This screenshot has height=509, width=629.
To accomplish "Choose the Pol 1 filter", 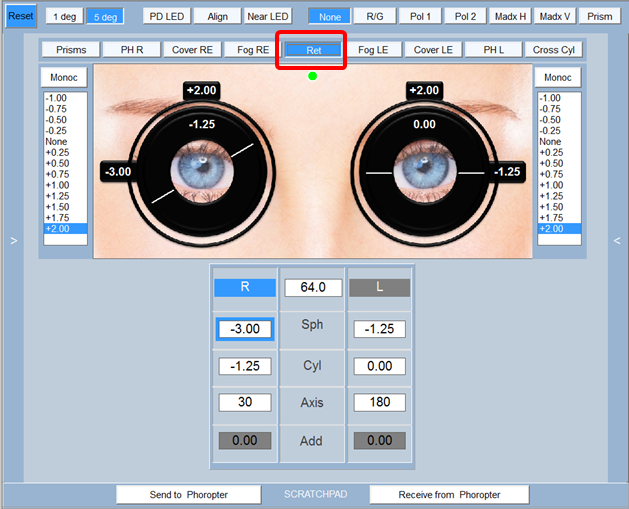I will pos(420,17).
